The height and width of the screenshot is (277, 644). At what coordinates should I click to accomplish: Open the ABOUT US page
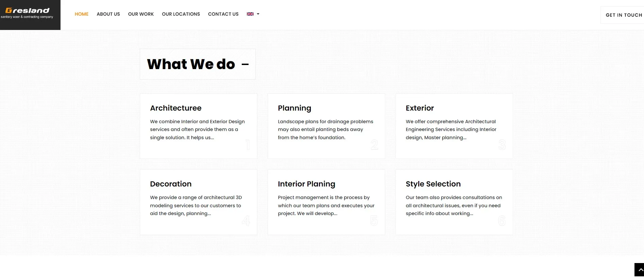coord(108,14)
